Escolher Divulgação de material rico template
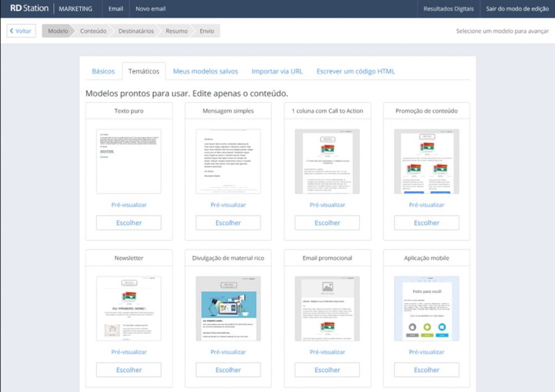The image size is (555, 392). pos(228,370)
